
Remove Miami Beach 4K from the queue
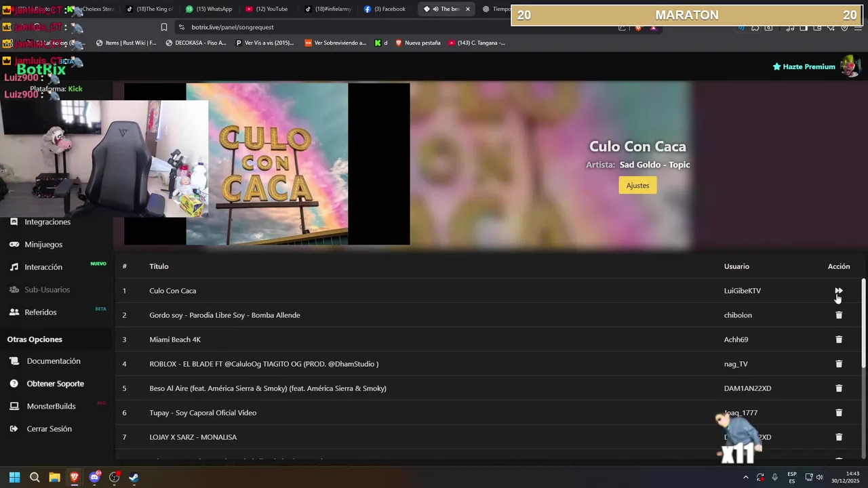click(x=839, y=340)
